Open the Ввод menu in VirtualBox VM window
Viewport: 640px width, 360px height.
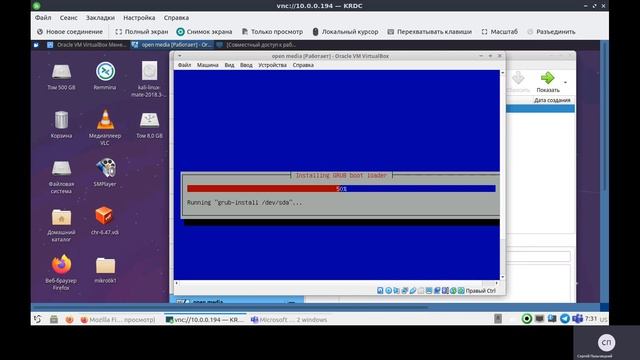[246, 65]
